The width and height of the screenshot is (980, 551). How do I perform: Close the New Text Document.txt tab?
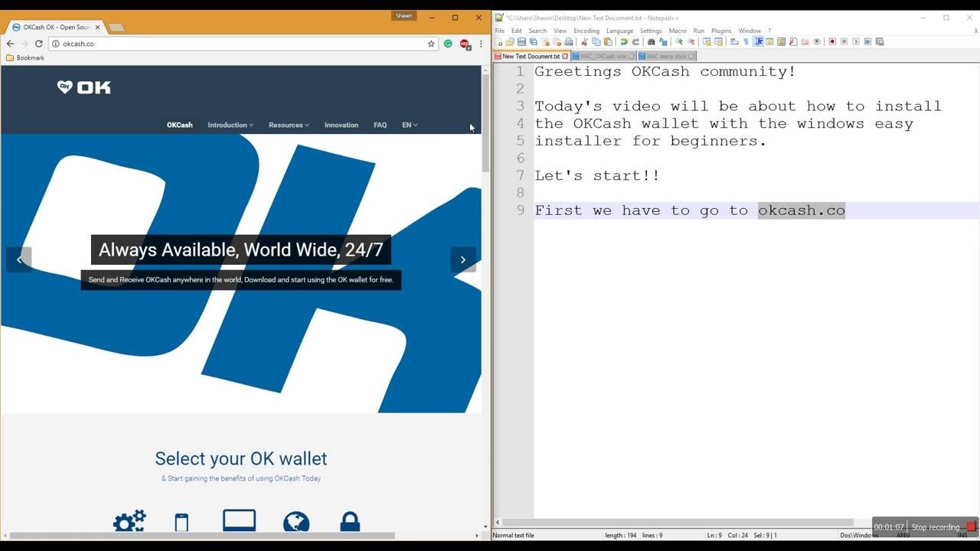tap(565, 56)
